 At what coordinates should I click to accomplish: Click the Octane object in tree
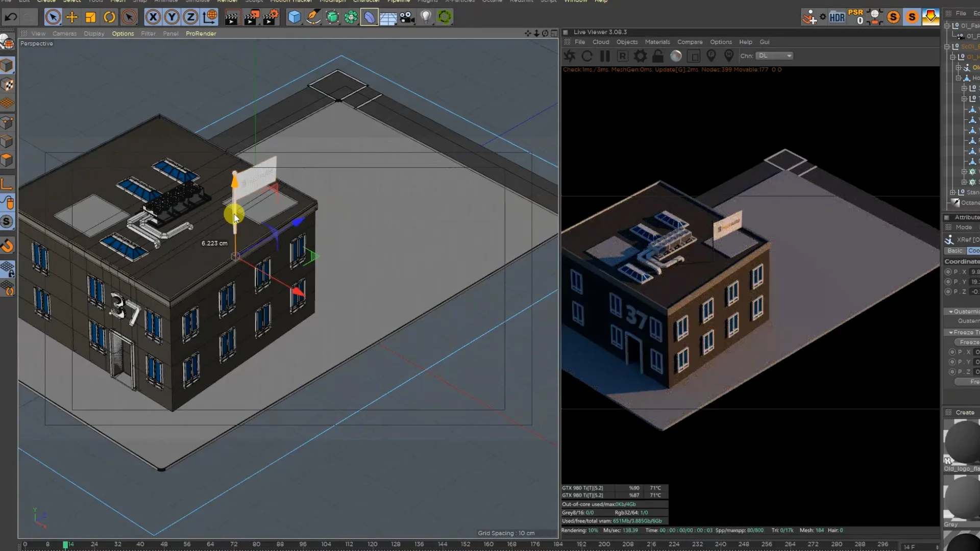[x=970, y=203]
